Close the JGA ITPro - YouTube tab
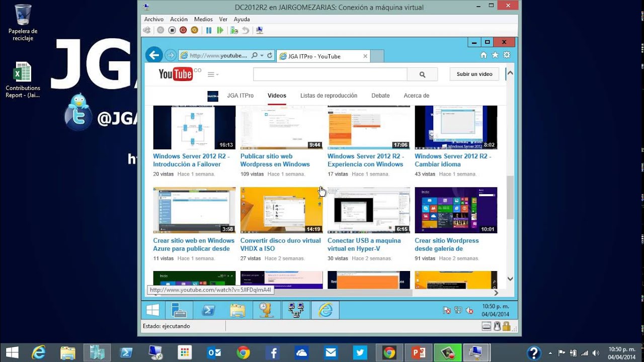644x362 pixels. 365,56
